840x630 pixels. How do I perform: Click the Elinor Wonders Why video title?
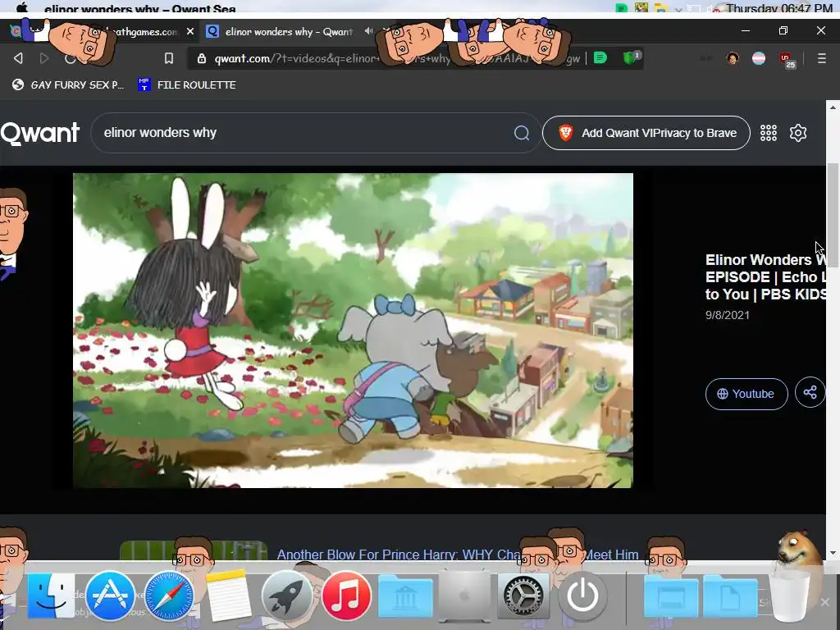click(765, 277)
